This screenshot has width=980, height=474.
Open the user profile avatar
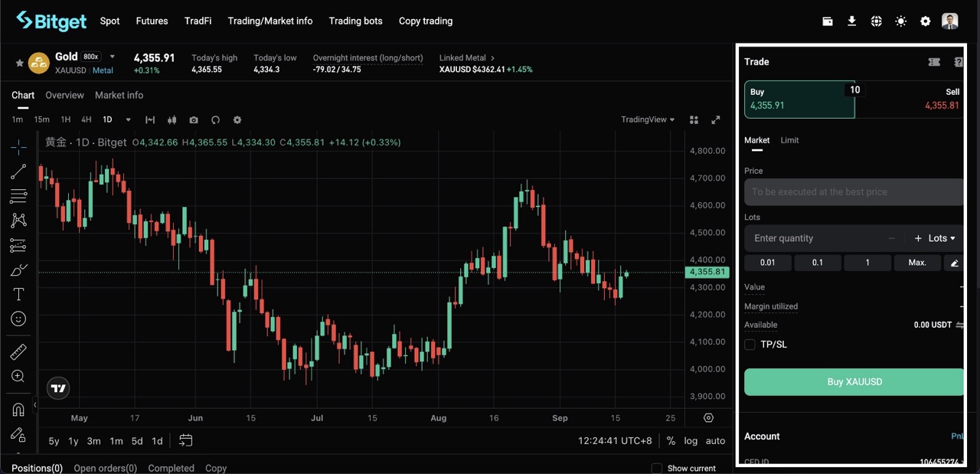coord(950,21)
